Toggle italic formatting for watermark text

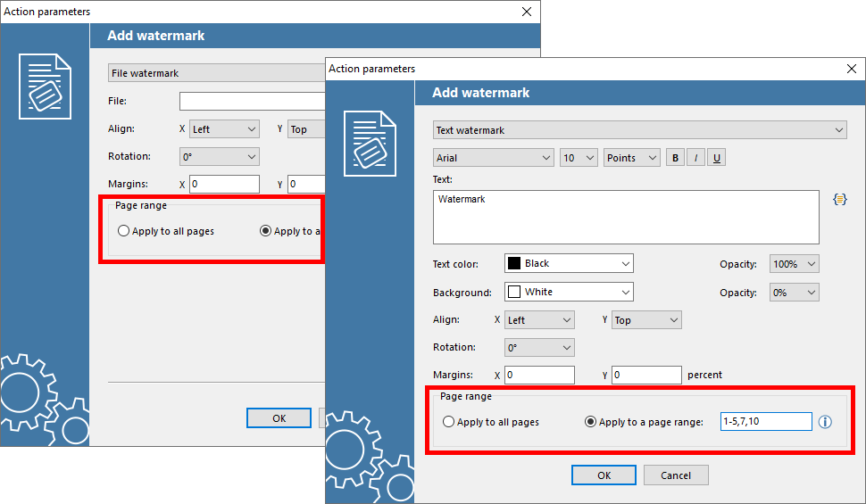click(695, 158)
